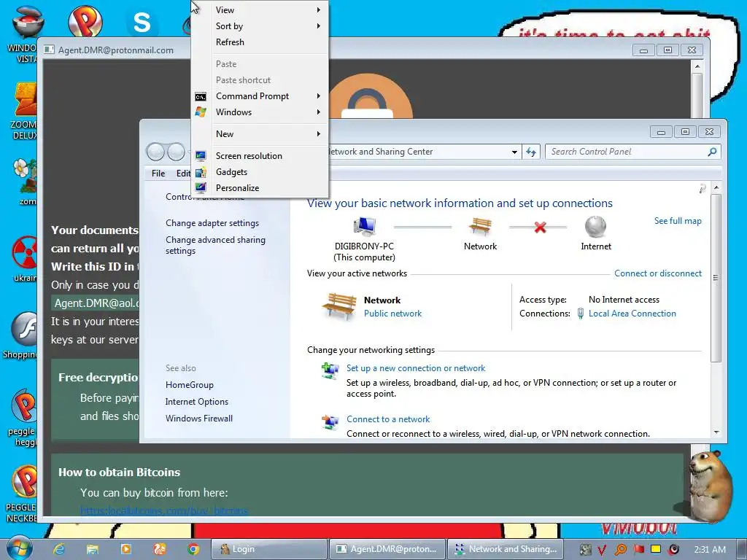Select Gadgets in context menu
The image size is (747, 560).
(260, 172)
